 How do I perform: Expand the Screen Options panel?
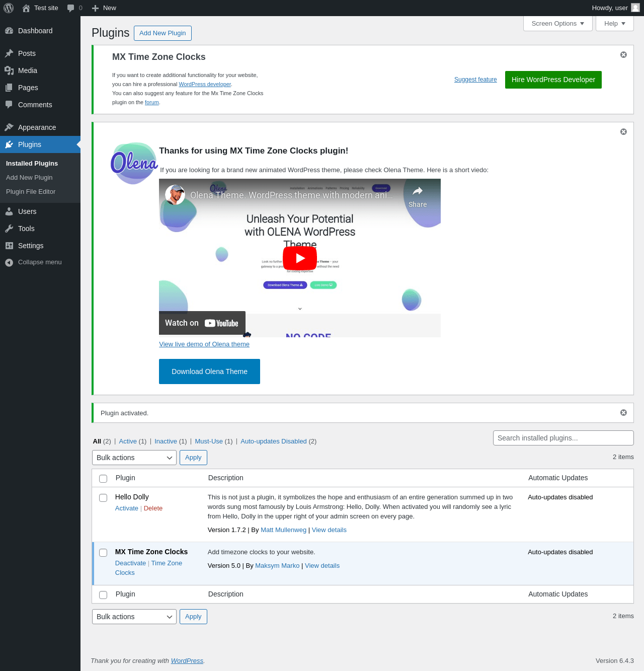(x=558, y=24)
